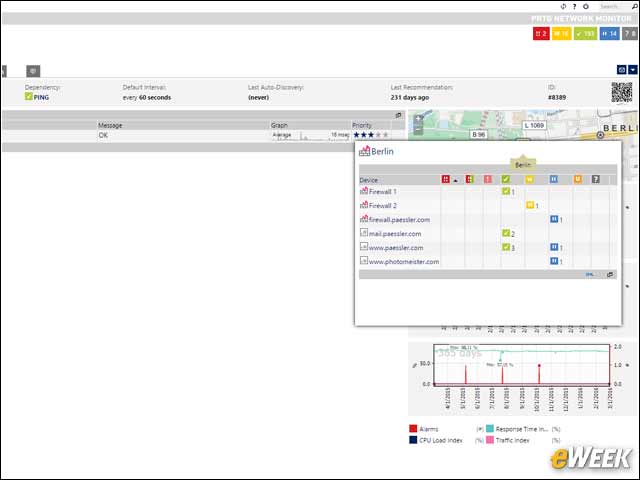Click firewall.paessler.com paused count
Viewport: 640px width, 480px height.
click(x=556, y=220)
